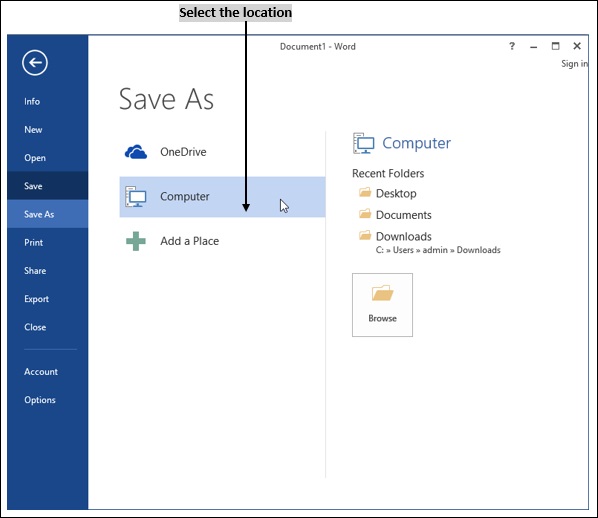
Task: Click the Computer icon in locations list
Action: click(x=136, y=196)
